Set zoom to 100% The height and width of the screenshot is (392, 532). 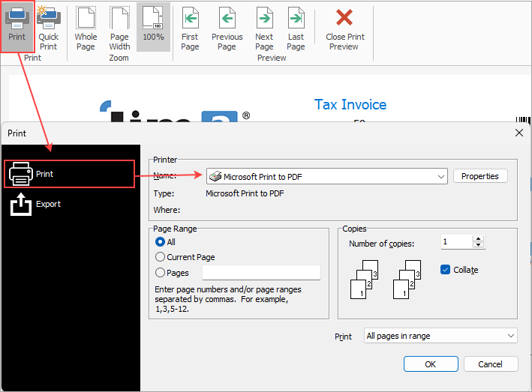click(x=153, y=26)
